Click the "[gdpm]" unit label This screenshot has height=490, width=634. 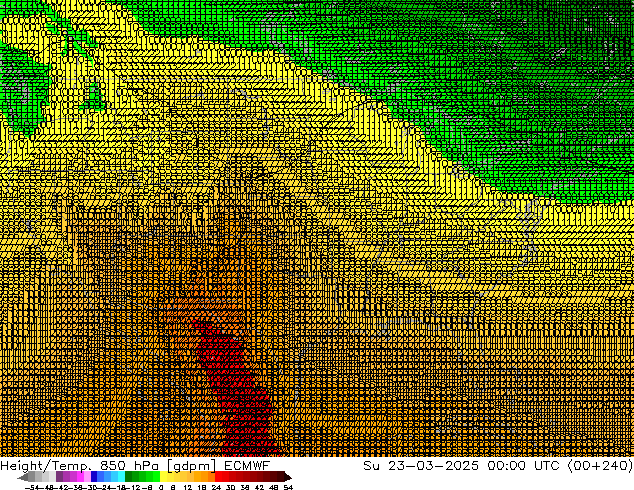pyautogui.click(x=191, y=466)
